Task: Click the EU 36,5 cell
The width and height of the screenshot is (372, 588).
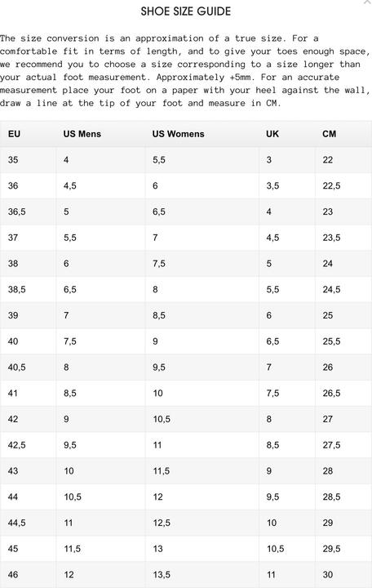Action: (x=17, y=212)
